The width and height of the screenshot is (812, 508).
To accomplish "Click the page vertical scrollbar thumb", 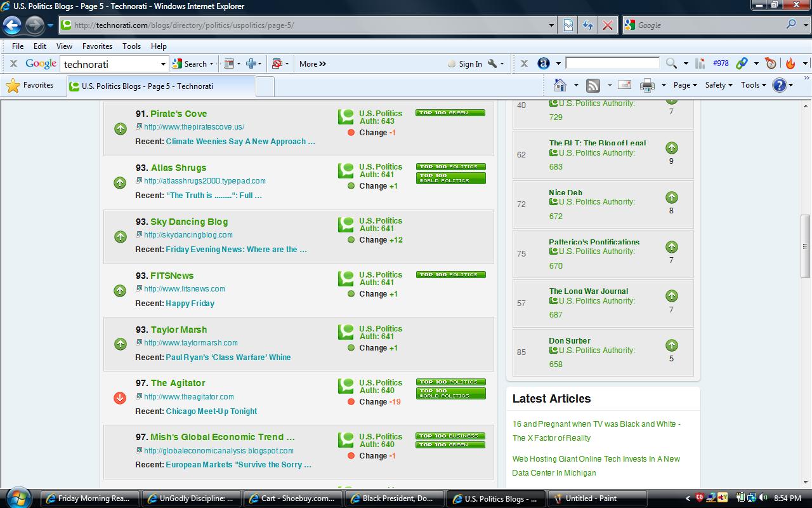I will [x=805, y=246].
